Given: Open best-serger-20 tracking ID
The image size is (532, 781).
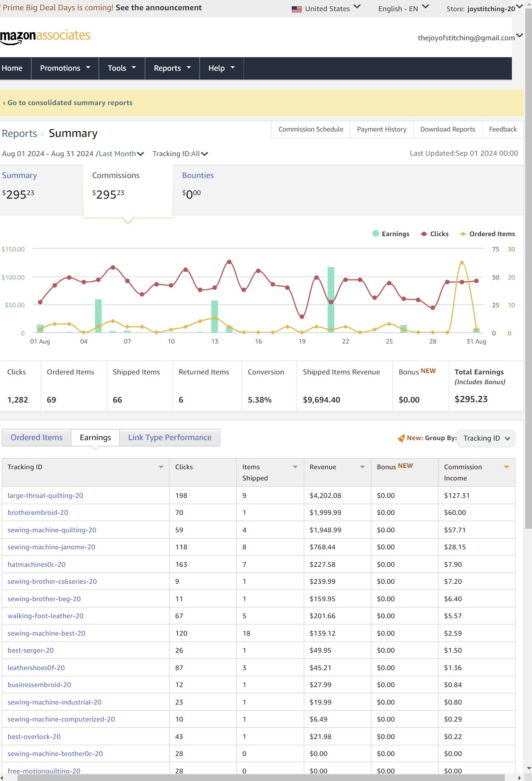Looking at the screenshot, I should [x=30, y=650].
